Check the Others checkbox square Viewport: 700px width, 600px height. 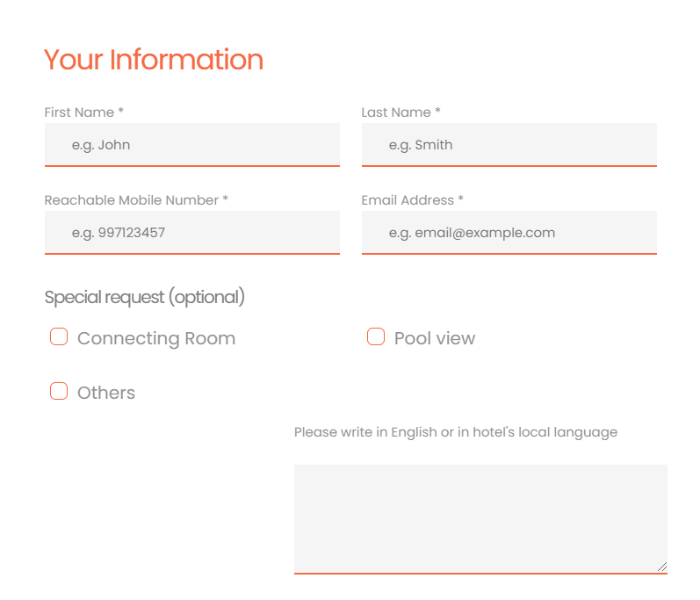pyautogui.click(x=59, y=391)
